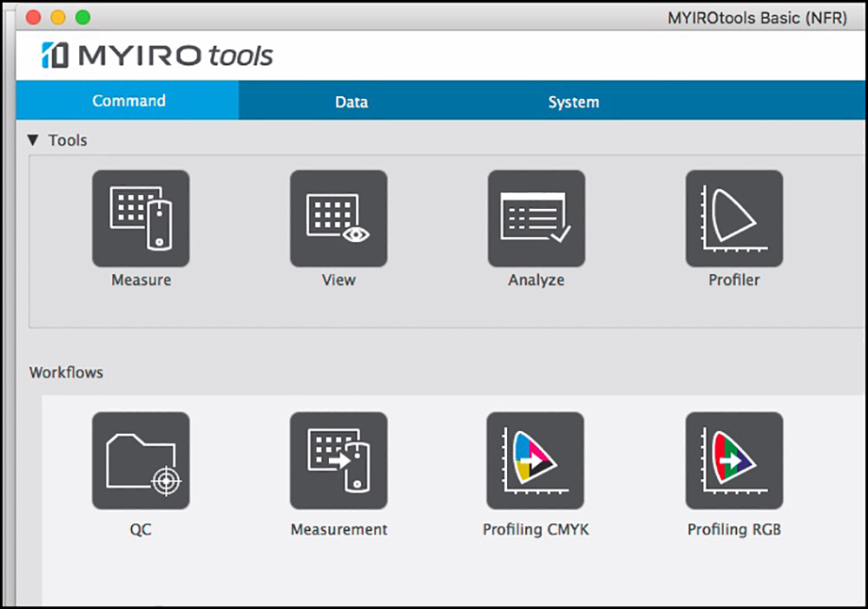Open the Measure tool icon
Image resolution: width=868 pixels, height=609 pixels.
pos(141,219)
